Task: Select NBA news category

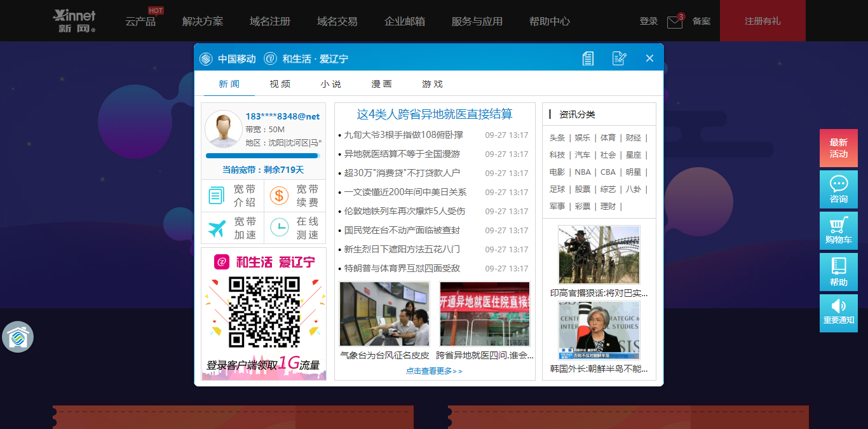Action: click(x=583, y=172)
